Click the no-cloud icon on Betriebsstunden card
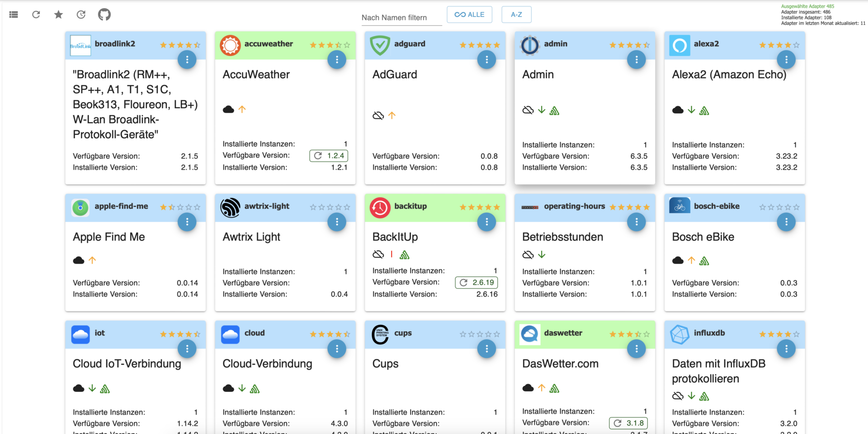Image resolution: width=868 pixels, height=434 pixels. coord(528,255)
